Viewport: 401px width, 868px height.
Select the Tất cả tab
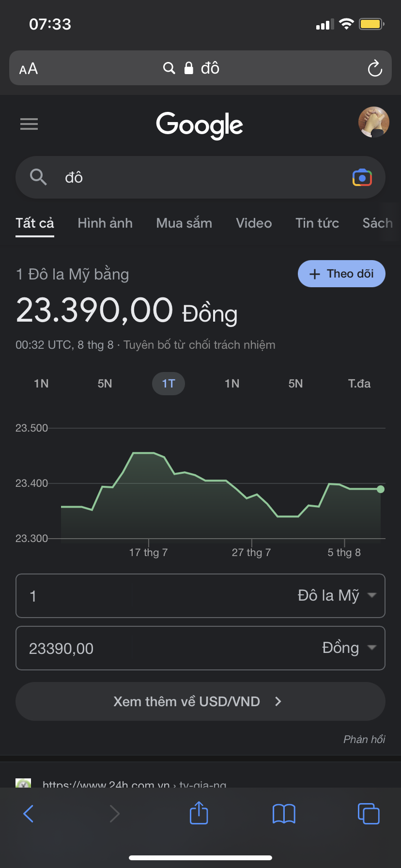coord(35,223)
